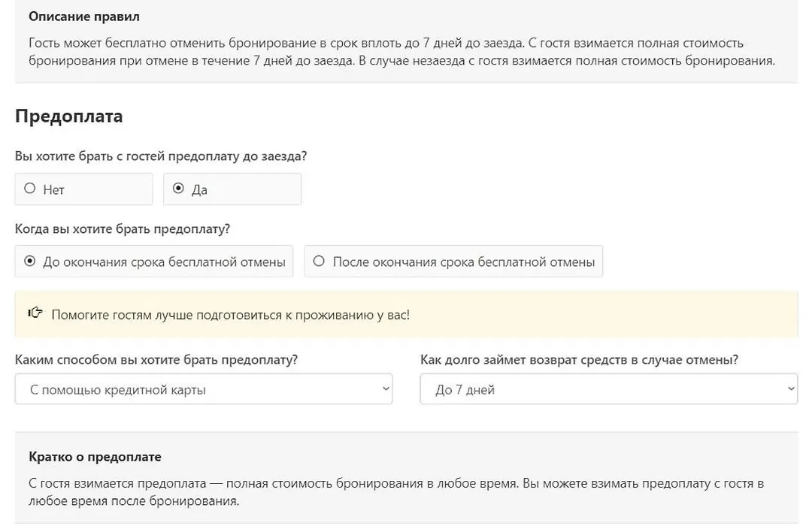
Task: Click the "Кратко о предоплате" heading
Action: [95, 457]
